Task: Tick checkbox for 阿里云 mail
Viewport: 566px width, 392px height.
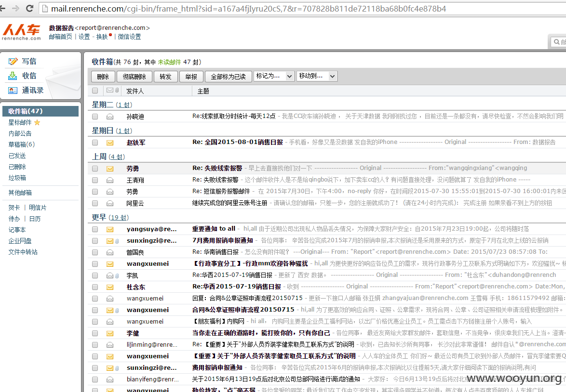Action: pos(95,203)
